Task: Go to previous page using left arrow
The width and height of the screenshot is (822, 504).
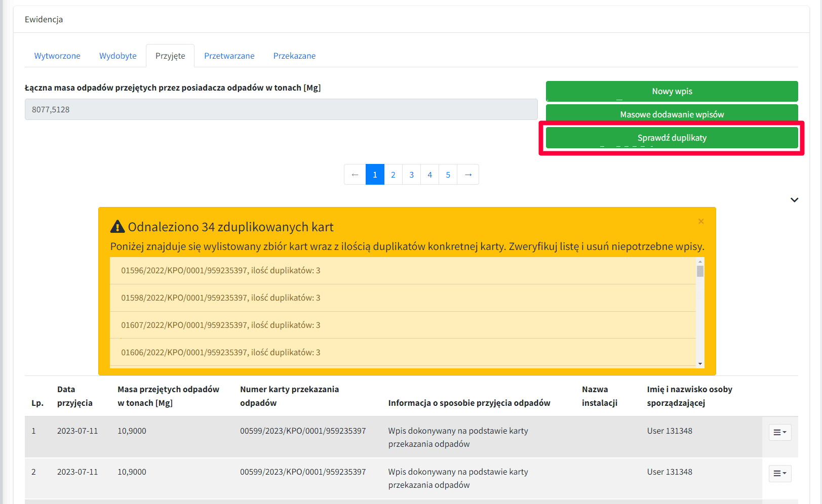Action: [355, 175]
